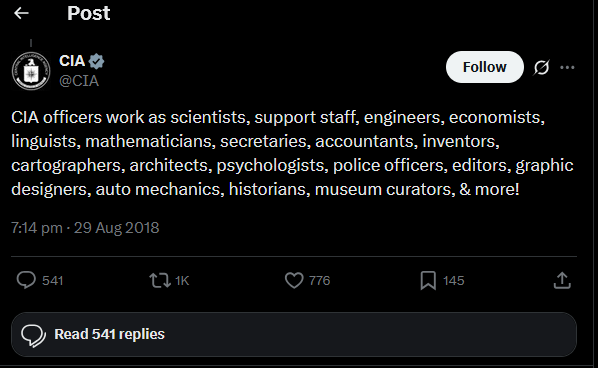
Task: Click the reply speech bubble icon
Action: tap(26, 281)
